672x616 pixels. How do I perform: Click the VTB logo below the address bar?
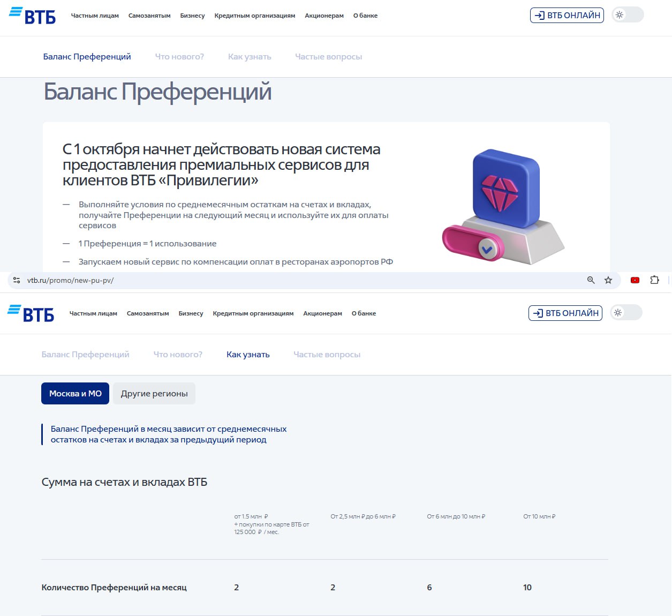tap(31, 313)
